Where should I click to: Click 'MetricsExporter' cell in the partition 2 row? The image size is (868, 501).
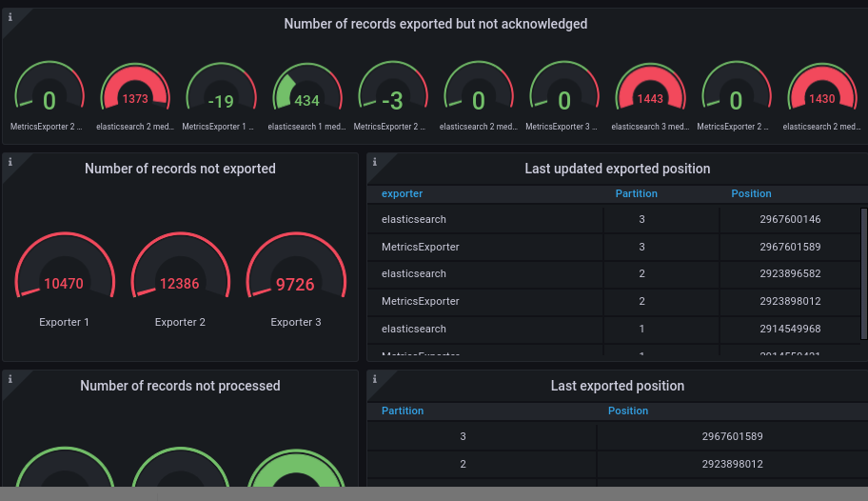[485, 302]
